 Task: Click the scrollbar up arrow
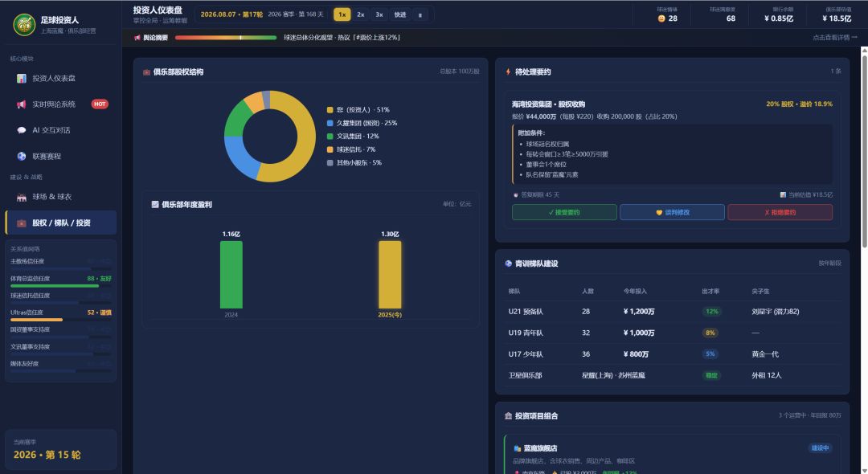point(864,51)
